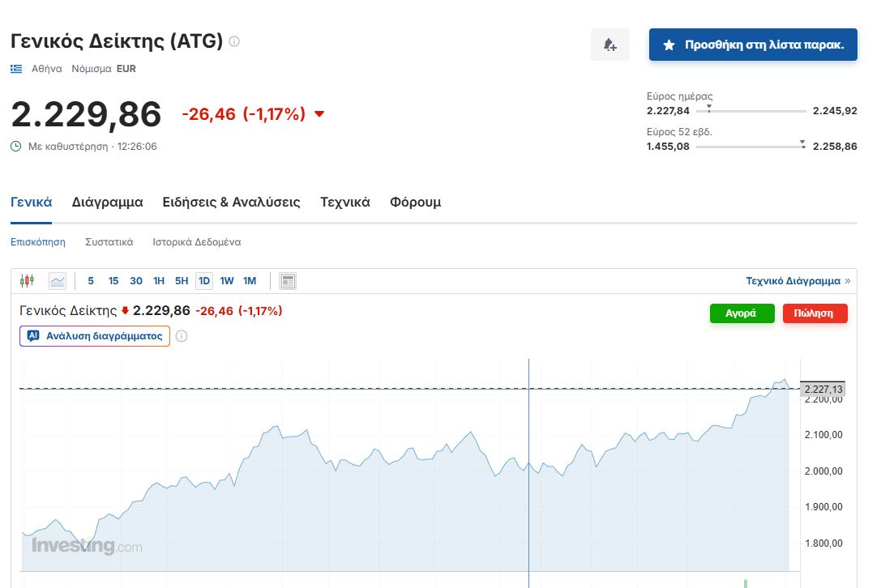Switch chart to candlestick view

27,281
